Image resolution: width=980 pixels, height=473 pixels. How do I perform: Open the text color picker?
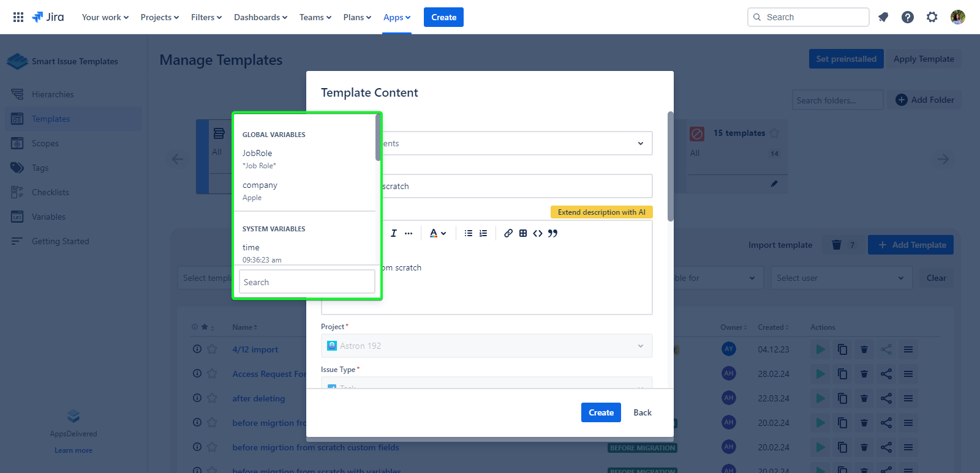[x=437, y=233]
